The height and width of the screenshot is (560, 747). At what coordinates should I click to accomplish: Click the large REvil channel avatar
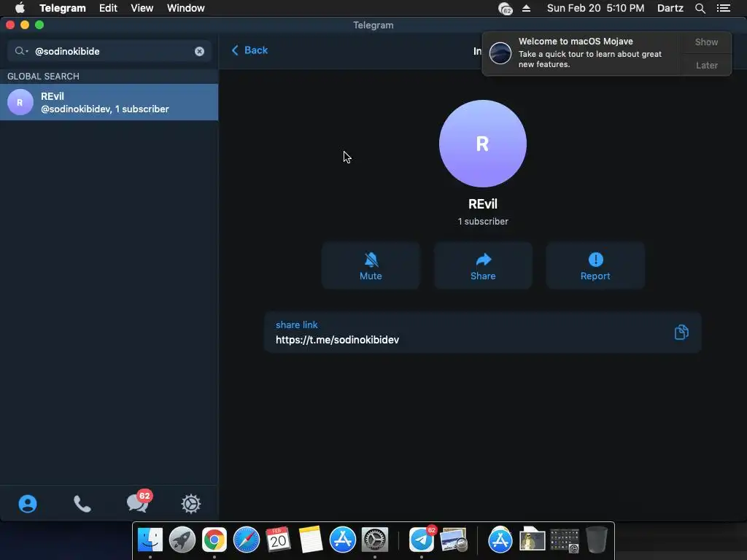[483, 144]
